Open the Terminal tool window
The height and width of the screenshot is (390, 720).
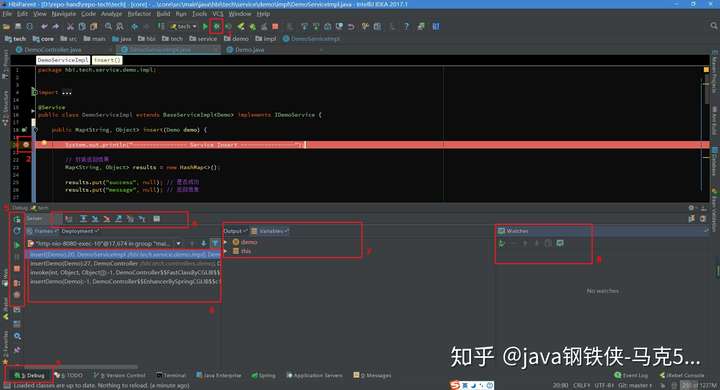coord(171,375)
